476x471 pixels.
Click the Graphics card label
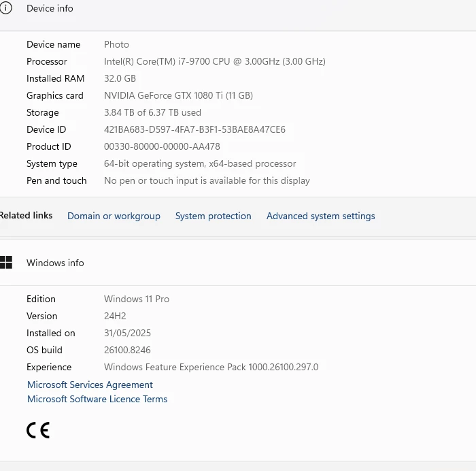(55, 96)
